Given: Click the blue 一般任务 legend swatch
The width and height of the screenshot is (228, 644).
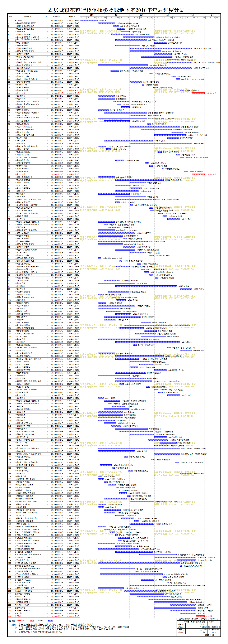Looking at the screenshot, I should (51, 621).
